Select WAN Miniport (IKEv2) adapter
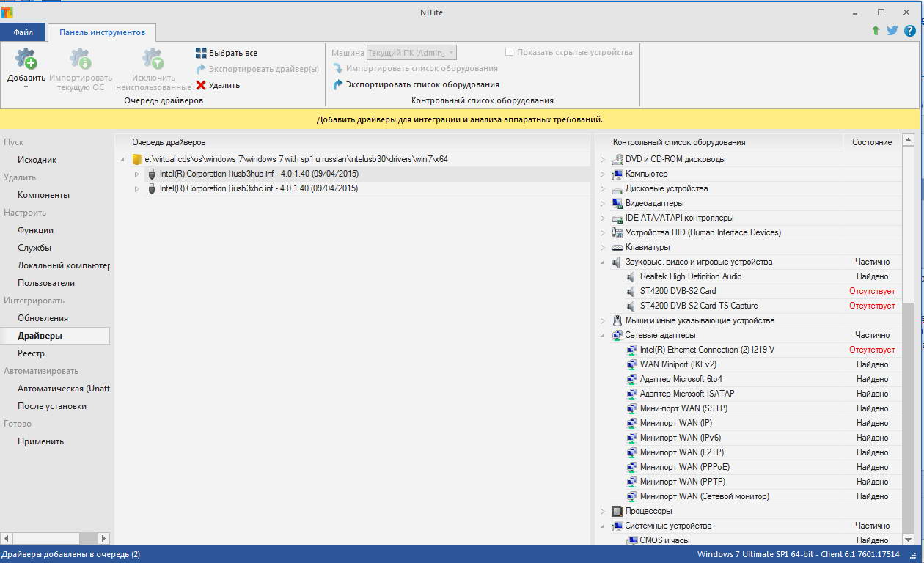 pos(678,364)
